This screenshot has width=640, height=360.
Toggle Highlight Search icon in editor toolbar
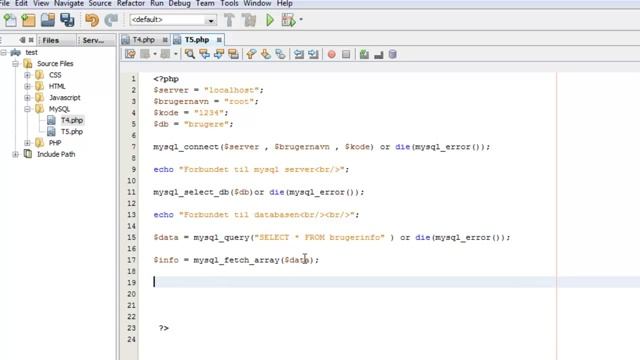coord(233,54)
